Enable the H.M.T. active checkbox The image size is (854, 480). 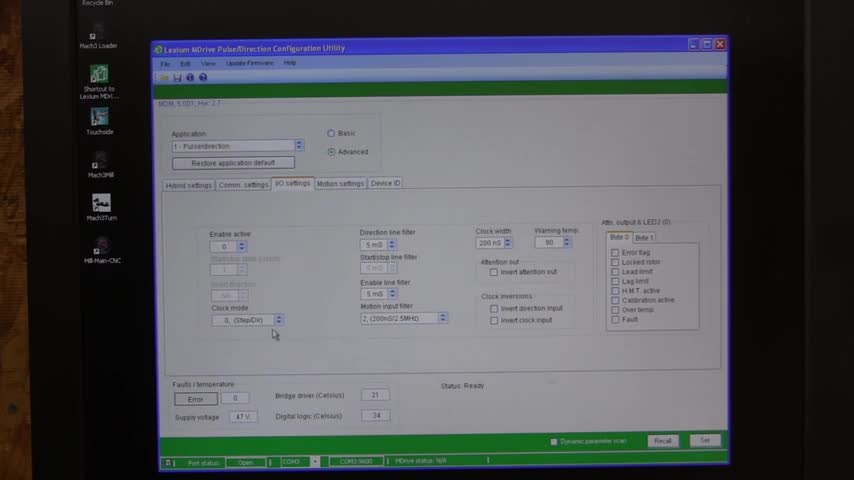(615, 291)
